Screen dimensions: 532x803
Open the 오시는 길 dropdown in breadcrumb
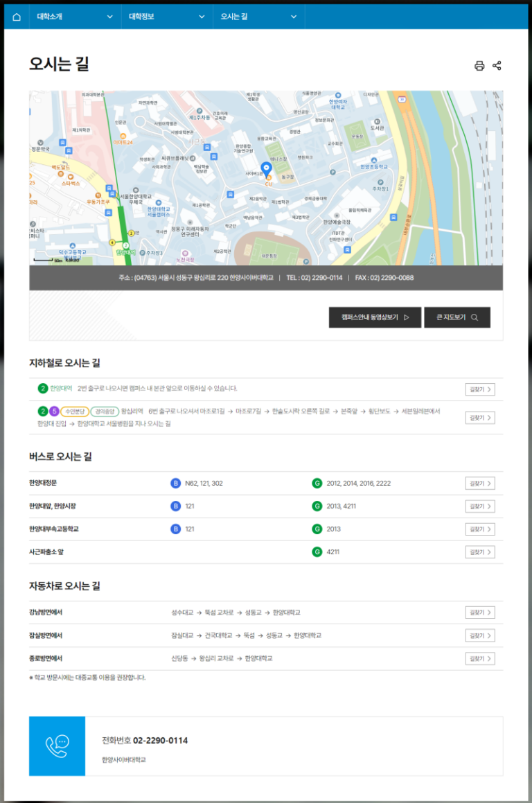[x=258, y=17]
